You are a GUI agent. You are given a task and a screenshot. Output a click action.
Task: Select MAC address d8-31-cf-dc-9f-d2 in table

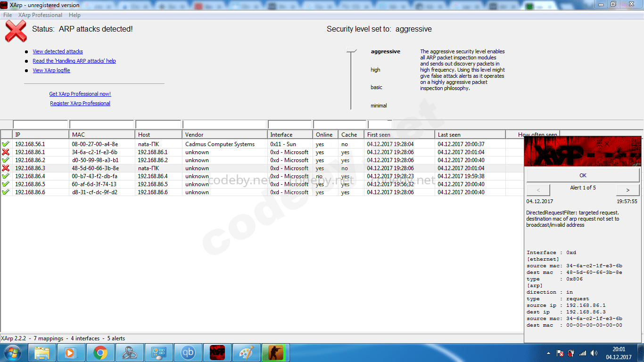tap(95, 192)
